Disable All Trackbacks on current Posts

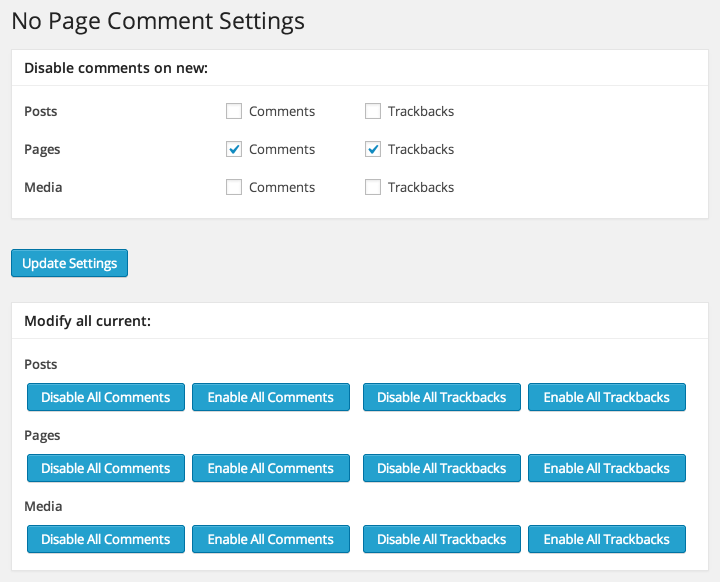tap(441, 397)
